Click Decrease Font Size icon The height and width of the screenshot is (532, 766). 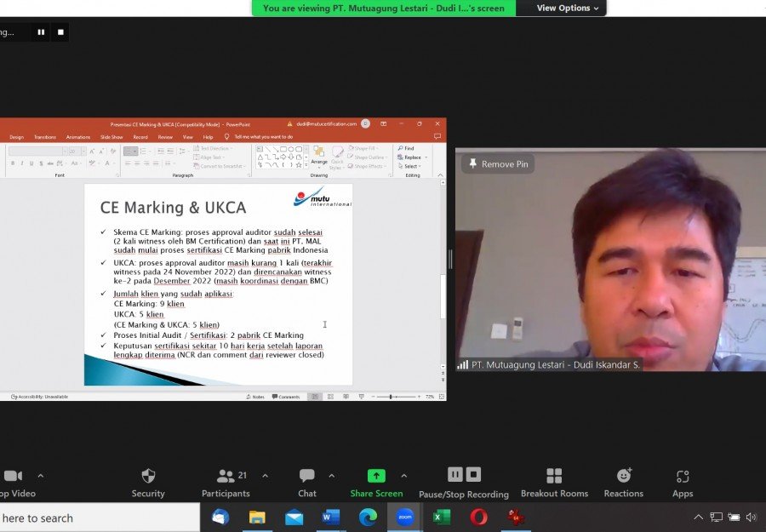[101, 152]
